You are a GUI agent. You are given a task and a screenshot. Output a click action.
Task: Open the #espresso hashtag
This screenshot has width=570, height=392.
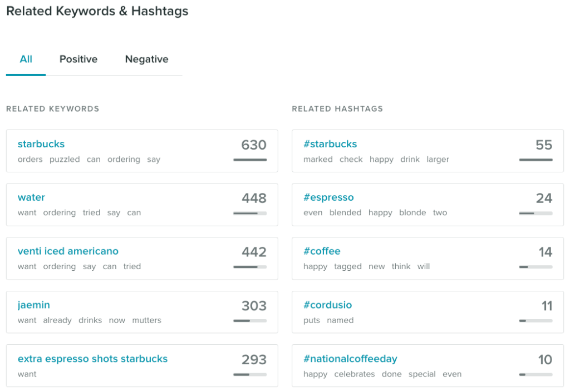coord(328,197)
